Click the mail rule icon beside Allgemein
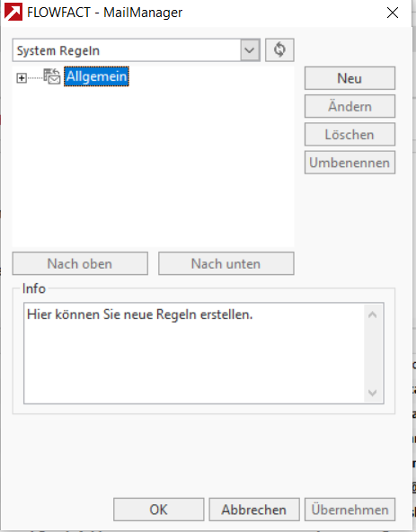The image size is (416, 532). [x=52, y=76]
